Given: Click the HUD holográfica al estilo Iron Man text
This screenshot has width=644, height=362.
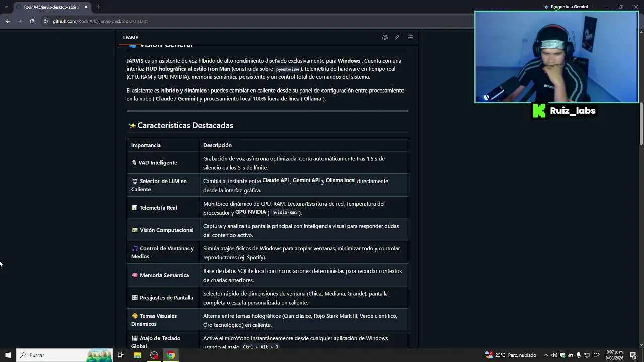Looking at the screenshot, I should (188, 69).
